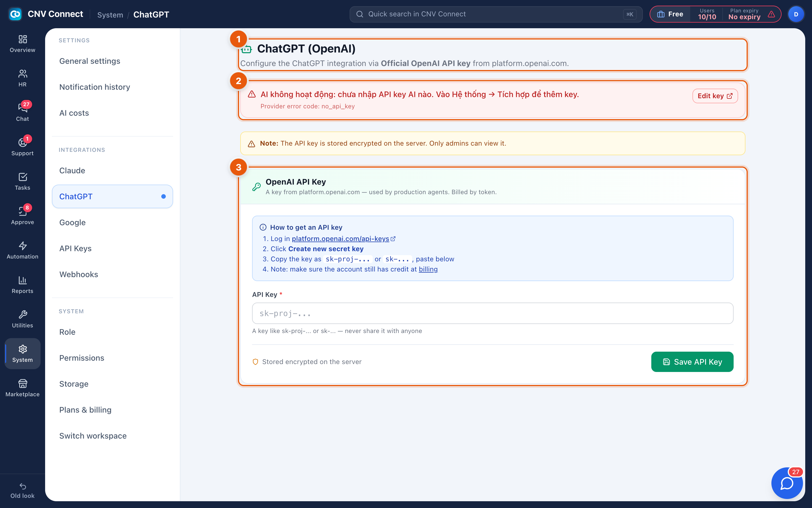Focus the Quick search in CNV Connect field
The height and width of the screenshot is (508, 812).
496,14
